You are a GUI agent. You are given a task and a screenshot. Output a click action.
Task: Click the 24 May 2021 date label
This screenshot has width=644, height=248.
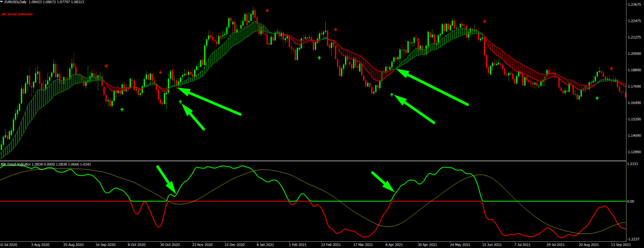(x=460, y=245)
